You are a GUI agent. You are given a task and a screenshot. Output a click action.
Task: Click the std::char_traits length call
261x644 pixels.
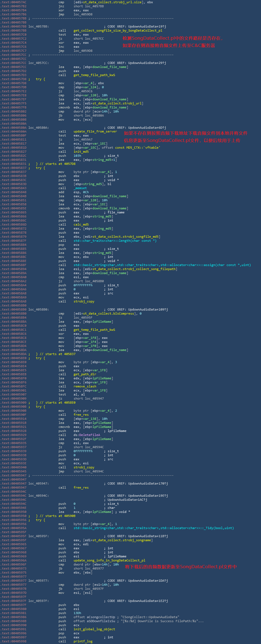point(115,241)
